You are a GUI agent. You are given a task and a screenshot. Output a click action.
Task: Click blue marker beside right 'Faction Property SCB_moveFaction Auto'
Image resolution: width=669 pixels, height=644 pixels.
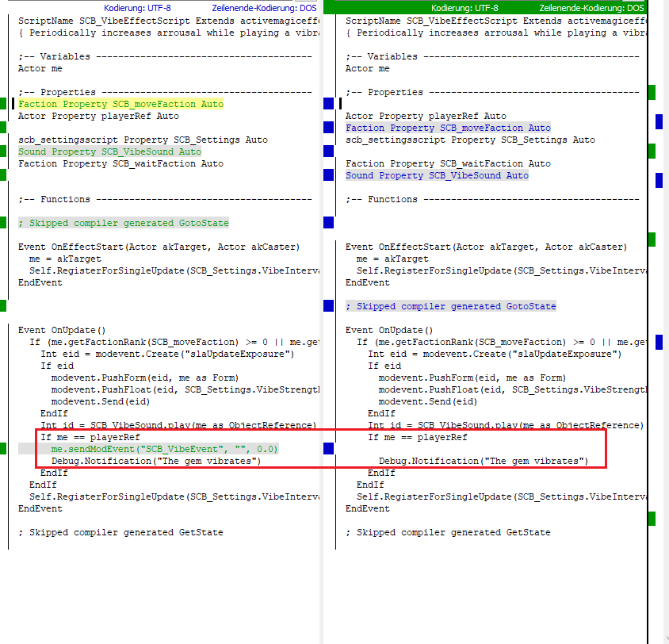click(328, 128)
